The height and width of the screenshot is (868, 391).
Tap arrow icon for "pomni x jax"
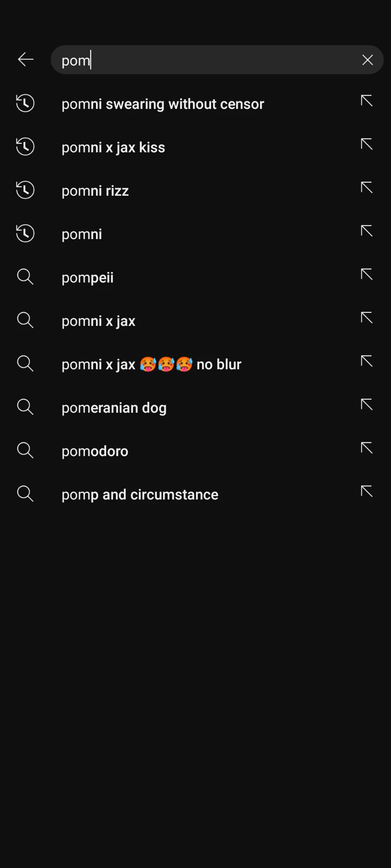367,318
